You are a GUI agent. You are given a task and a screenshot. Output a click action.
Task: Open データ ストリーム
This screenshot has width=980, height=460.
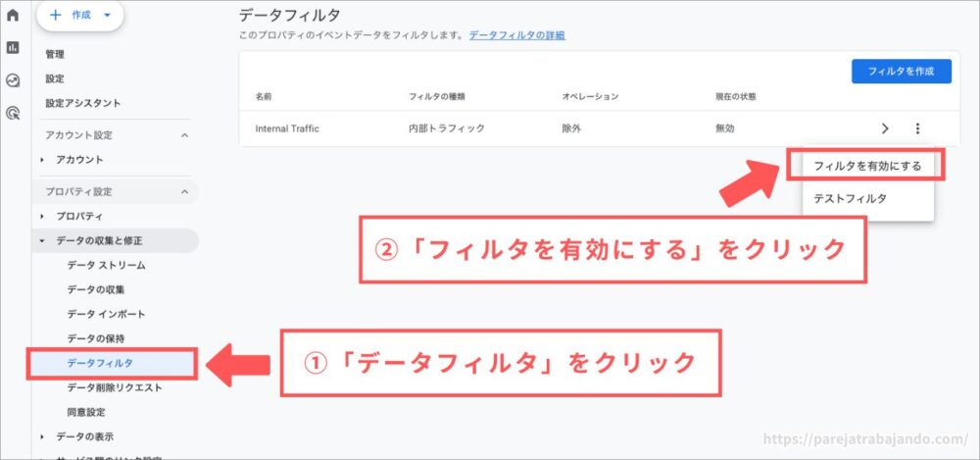pyautogui.click(x=106, y=266)
